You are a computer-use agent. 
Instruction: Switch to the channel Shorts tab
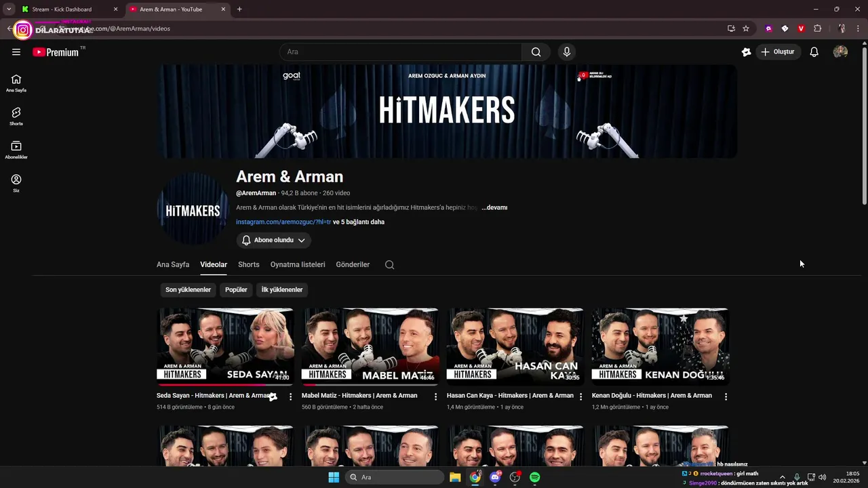click(249, 264)
